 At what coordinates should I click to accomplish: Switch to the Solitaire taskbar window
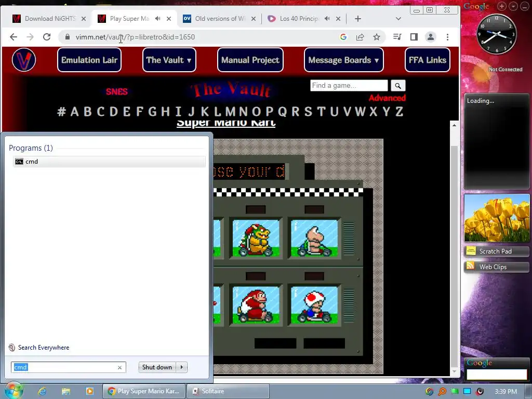228,391
